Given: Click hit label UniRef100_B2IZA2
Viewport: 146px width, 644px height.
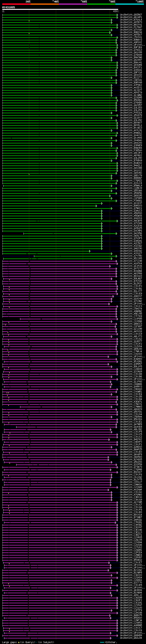Looking at the screenshot, I should tap(131, 570).
